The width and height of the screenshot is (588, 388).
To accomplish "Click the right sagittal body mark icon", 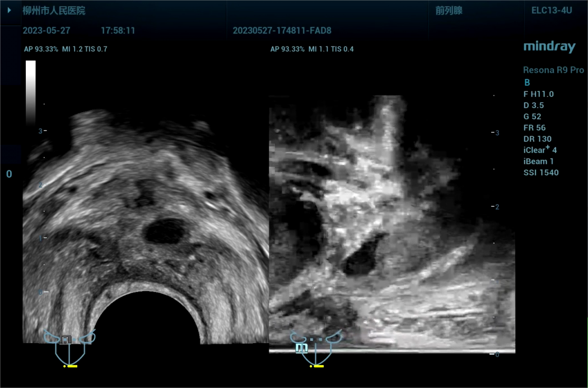I will tap(316, 347).
